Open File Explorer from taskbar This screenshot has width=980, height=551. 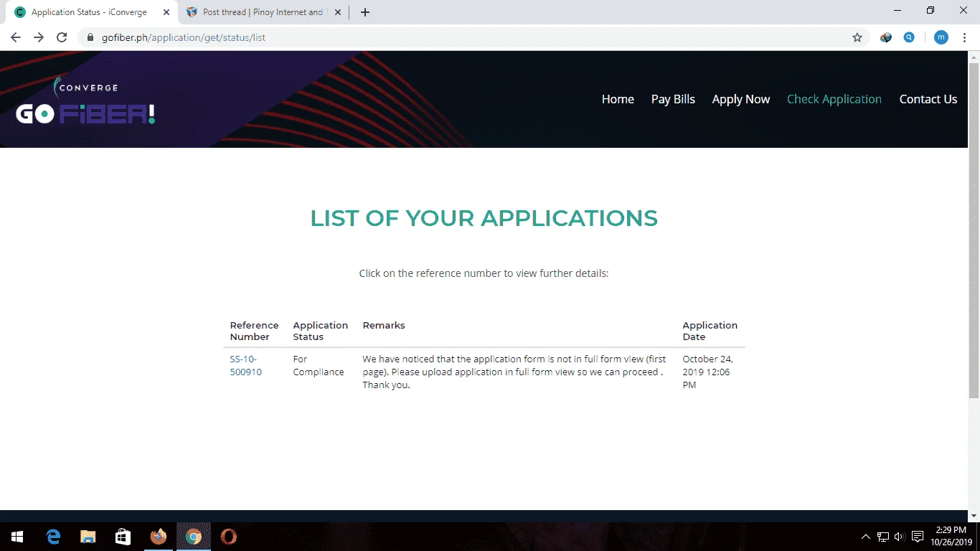coord(88,537)
